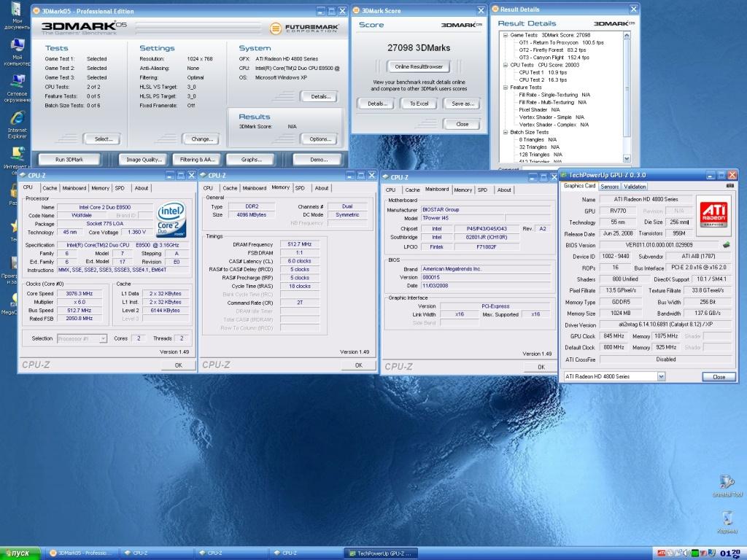Select CPU Test 2 result row
This screenshot has width=747, height=560.
(x=543, y=79)
